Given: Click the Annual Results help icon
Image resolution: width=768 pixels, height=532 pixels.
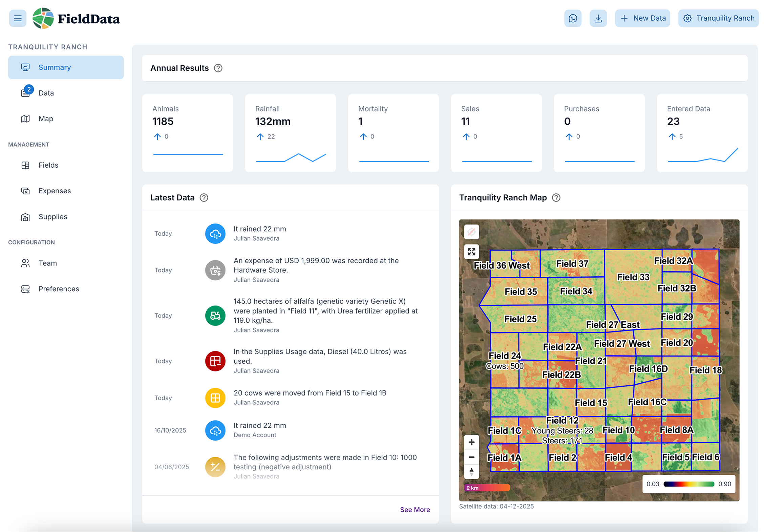Looking at the screenshot, I should (x=218, y=68).
